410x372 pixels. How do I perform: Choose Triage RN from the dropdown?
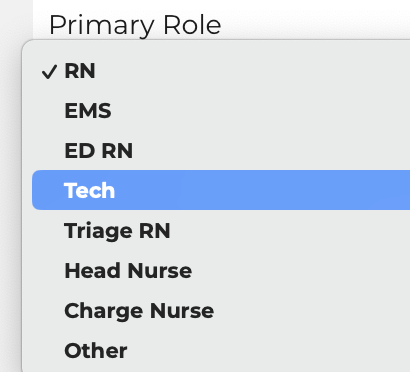point(221,230)
